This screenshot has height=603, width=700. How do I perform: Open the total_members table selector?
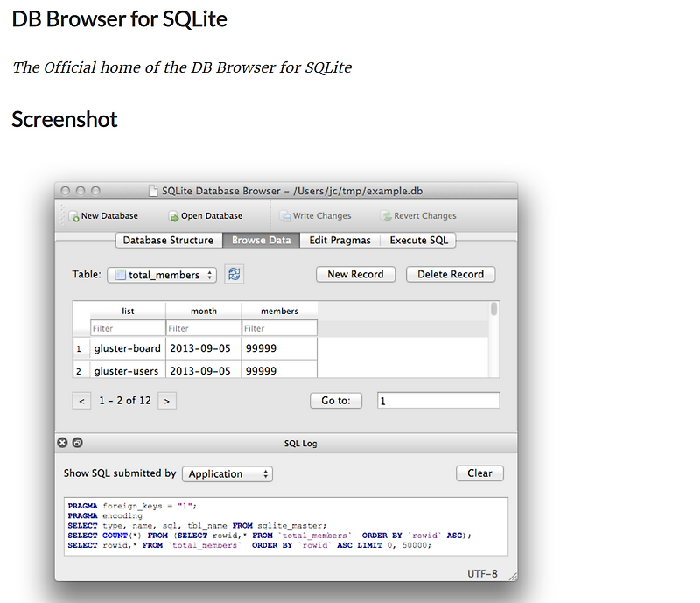[x=162, y=274]
